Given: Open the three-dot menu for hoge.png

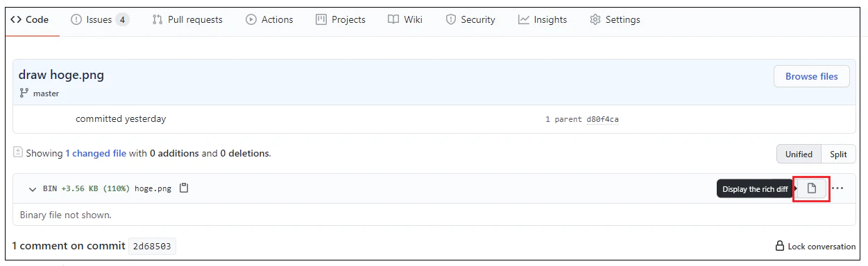Looking at the screenshot, I should (x=838, y=188).
